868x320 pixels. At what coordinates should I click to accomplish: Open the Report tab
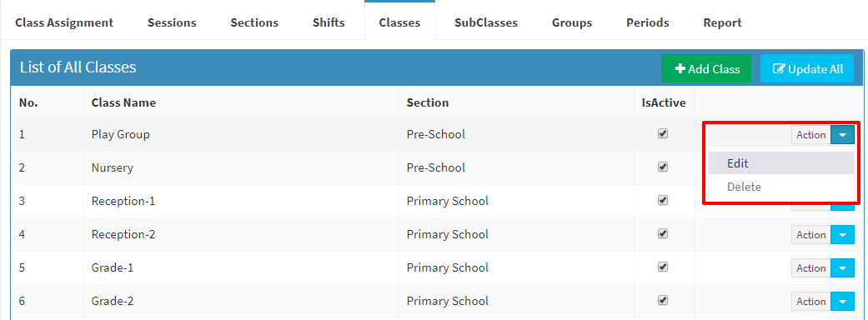pyautogui.click(x=722, y=22)
